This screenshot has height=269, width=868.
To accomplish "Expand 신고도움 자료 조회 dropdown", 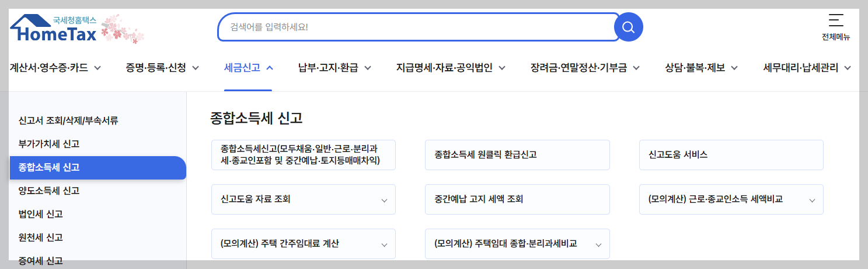I will (304, 199).
